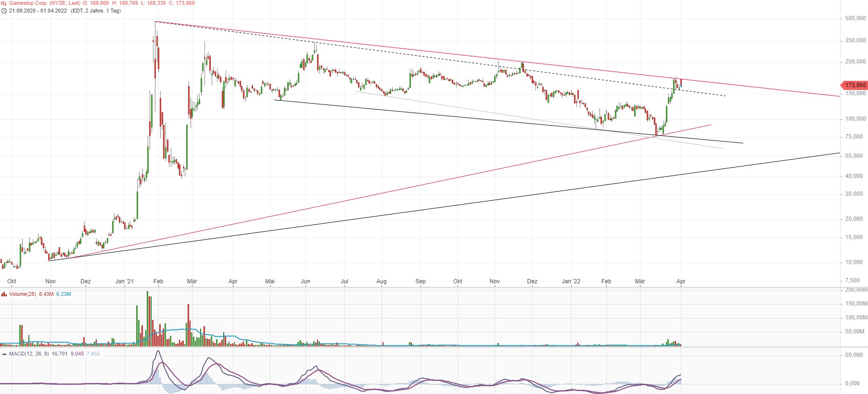Viewport: 868px width, 394px height.
Task: Click the 100,00M volume axis label
Action: pyautogui.click(x=856, y=318)
